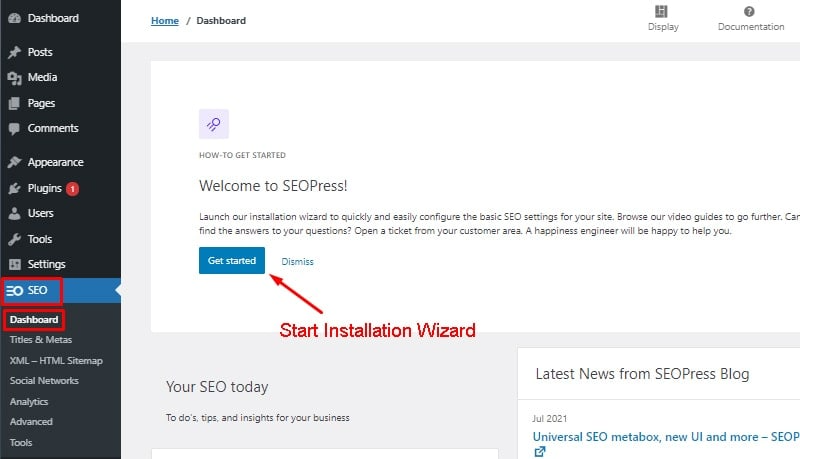Click the Your SEO today heading
This screenshot has height=459, width=834.
[217, 387]
